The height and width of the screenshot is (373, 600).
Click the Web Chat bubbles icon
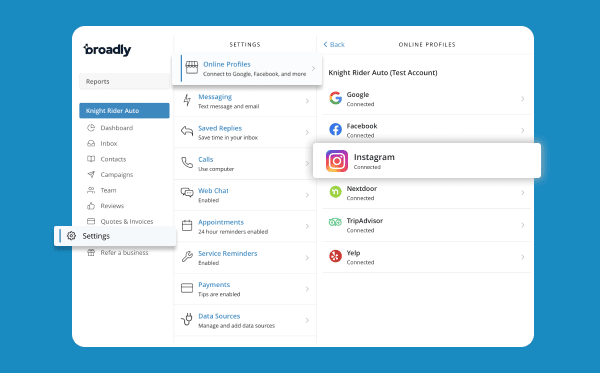click(187, 192)
